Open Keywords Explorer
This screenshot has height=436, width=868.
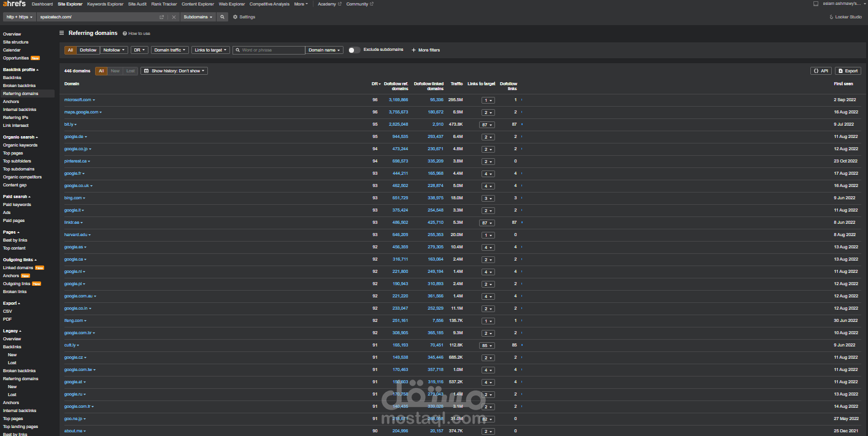click(x=105, y=4)
